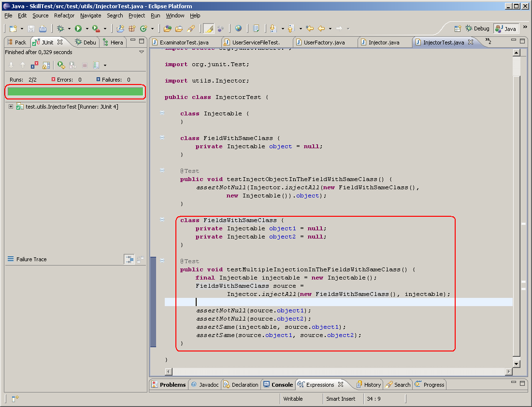Open the Console view at the bottom
Viewport: 532px width, 407px height.
click(x=278, y=384)
